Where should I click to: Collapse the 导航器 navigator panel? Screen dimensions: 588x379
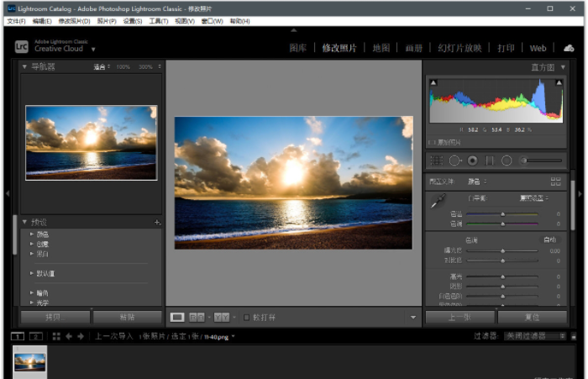(x=24, y=66)
